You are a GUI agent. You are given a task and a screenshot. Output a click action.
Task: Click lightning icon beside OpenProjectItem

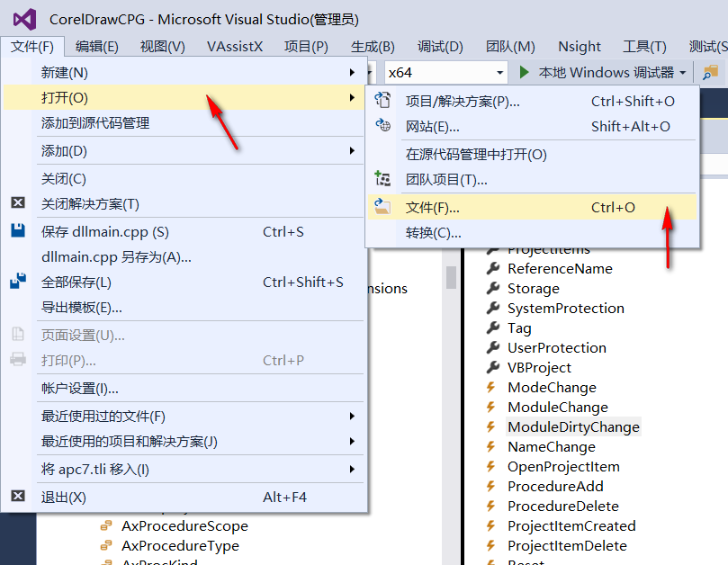coord(490,467)
